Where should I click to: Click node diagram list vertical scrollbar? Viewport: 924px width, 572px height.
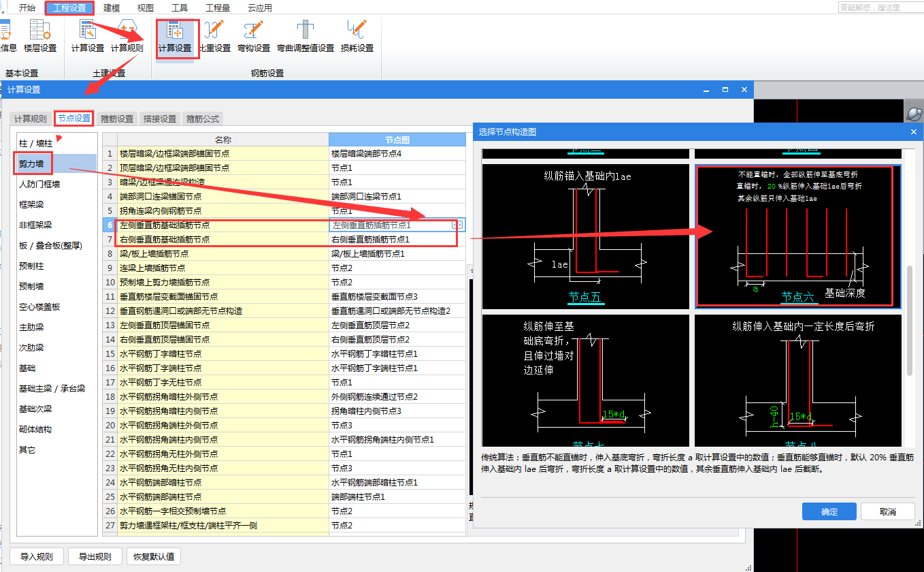910,320
